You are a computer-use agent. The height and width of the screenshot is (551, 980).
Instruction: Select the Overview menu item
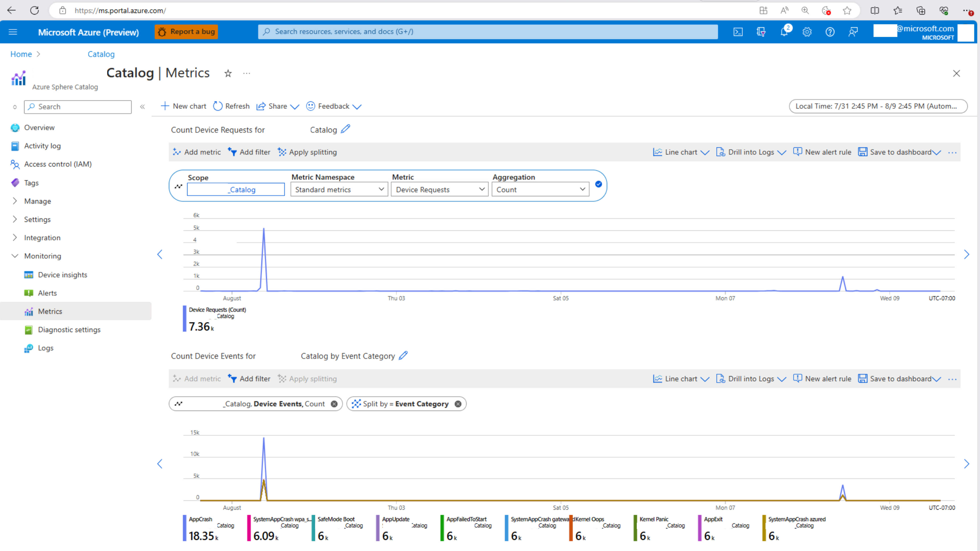click(x=39, y=127)
